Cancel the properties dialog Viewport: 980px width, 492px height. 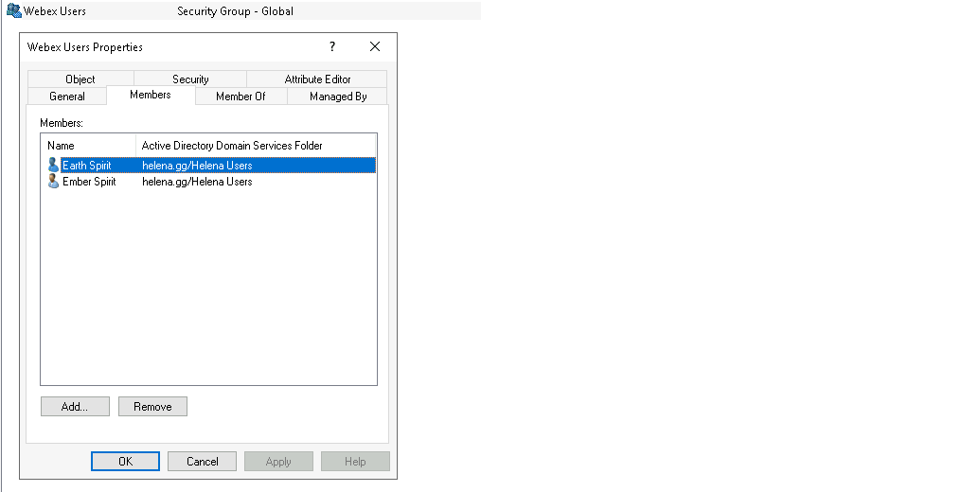(202, 462)
